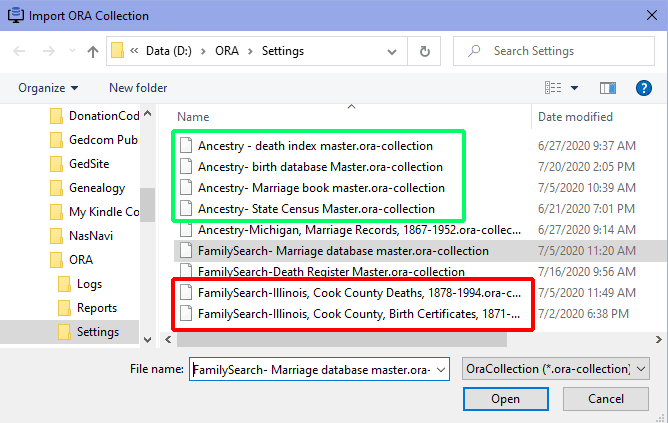This screenshot has width=668, height=423.
Task: Click the Back navigation arrow
Action: click(x=20, y=51)
